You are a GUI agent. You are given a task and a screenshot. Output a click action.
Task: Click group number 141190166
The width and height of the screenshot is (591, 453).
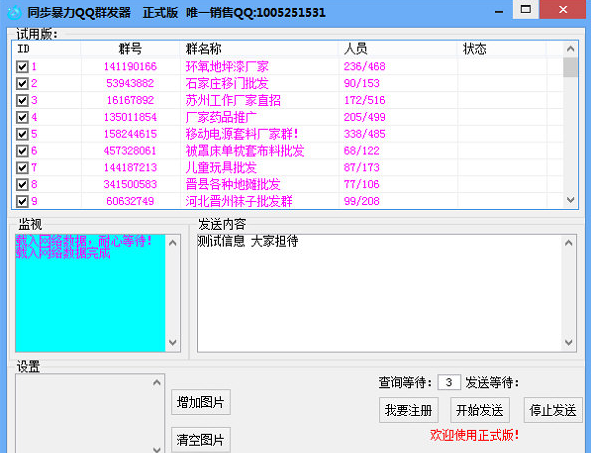click(130, 67)
